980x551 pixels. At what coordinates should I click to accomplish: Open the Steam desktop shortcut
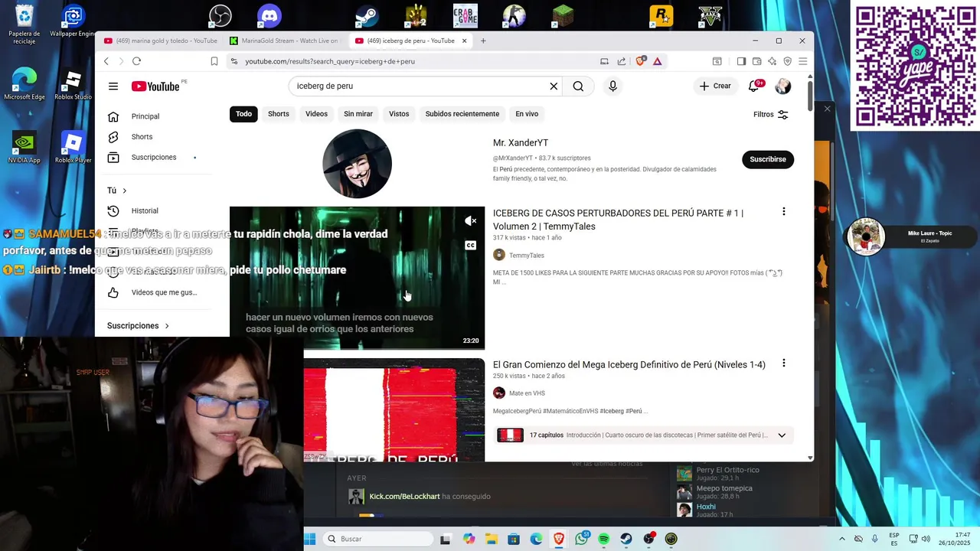pyautogui.click(x=367, y=15)
